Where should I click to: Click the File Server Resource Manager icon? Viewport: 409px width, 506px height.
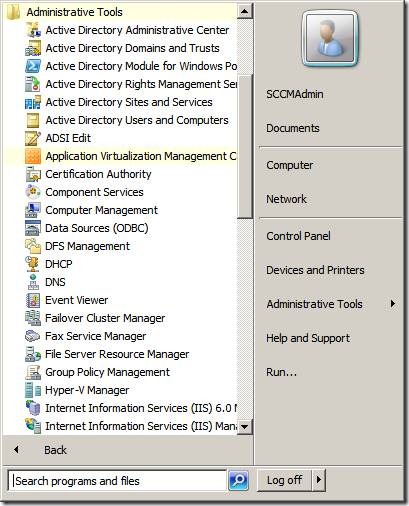[33, 354]
